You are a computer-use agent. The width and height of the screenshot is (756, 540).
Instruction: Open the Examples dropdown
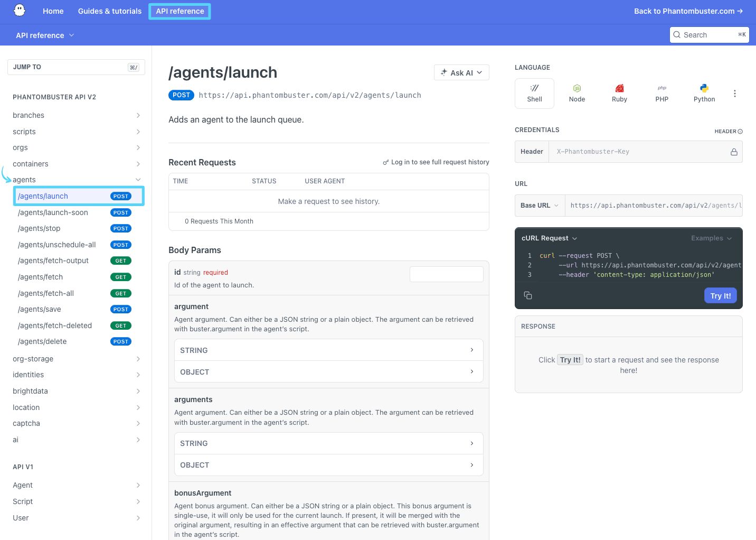(x=711, y=238)
